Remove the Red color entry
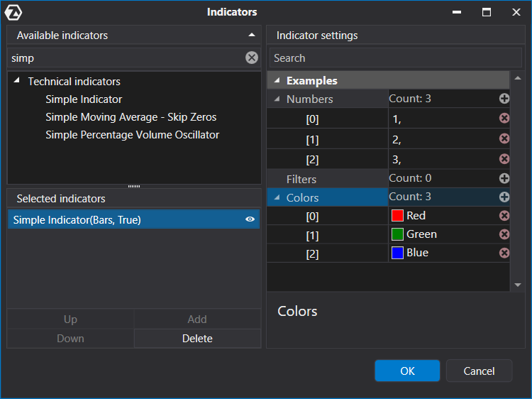Viewport: 532px width, 399px height. click(x=504, y=216)
